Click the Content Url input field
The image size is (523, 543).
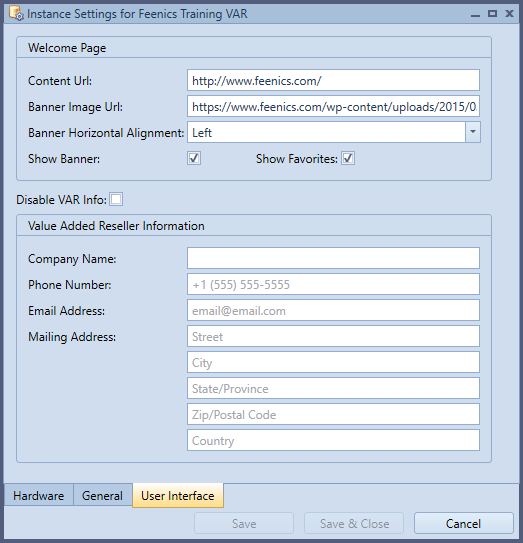333,80
